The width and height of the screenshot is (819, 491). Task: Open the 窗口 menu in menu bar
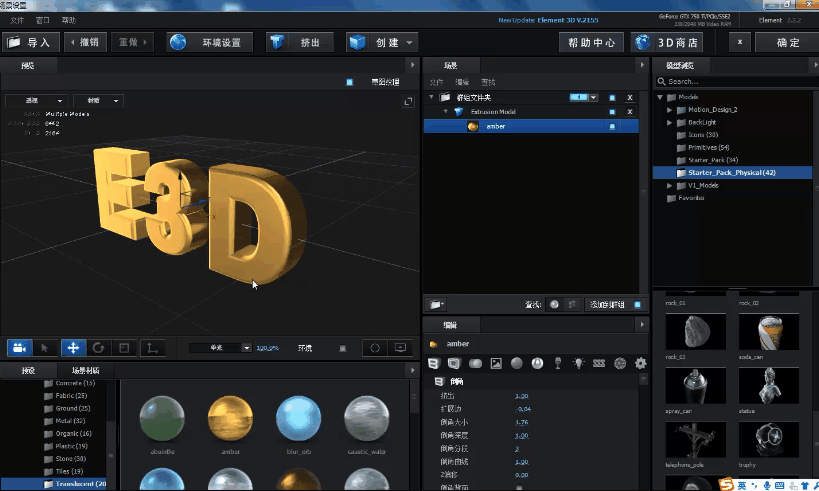pyautogui.click(x=42, y=20)
